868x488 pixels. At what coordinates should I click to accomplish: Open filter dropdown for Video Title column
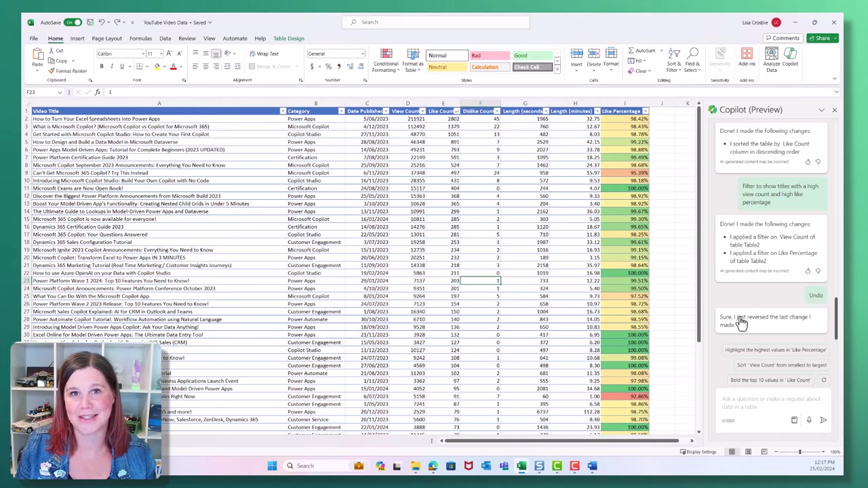[283, 111]
